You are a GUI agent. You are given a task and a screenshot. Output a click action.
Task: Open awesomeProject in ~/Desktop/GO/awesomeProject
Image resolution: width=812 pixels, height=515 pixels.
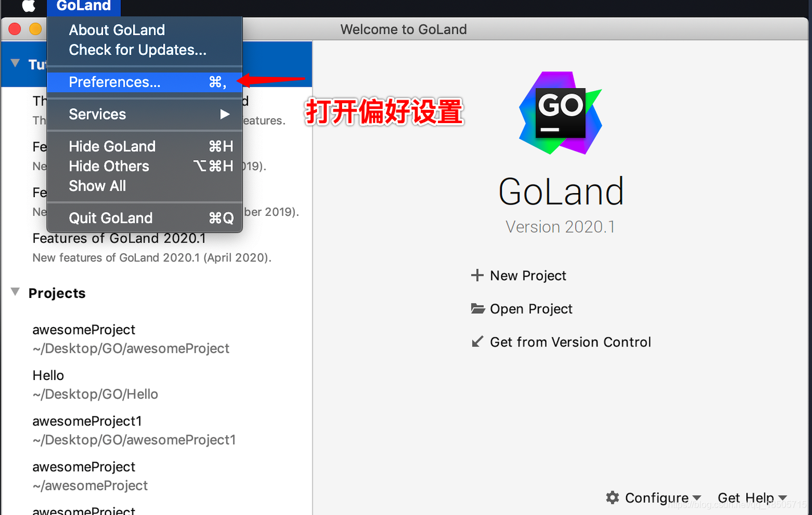pos(84,330)
